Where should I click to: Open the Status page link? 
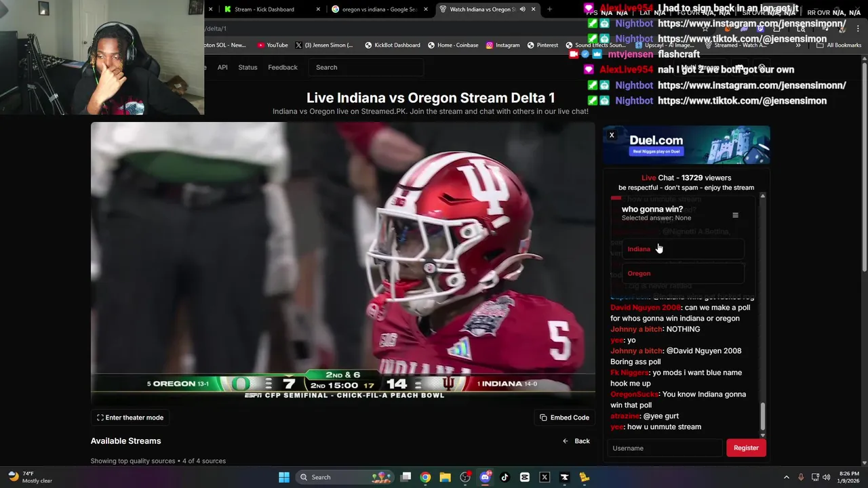(x=248, y=67)
